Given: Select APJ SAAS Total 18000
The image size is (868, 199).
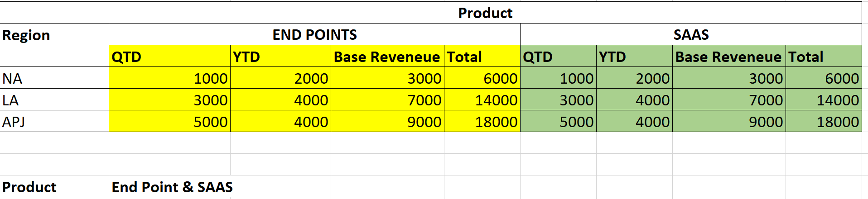Looking at the screenshot, I should click(824, 121).
